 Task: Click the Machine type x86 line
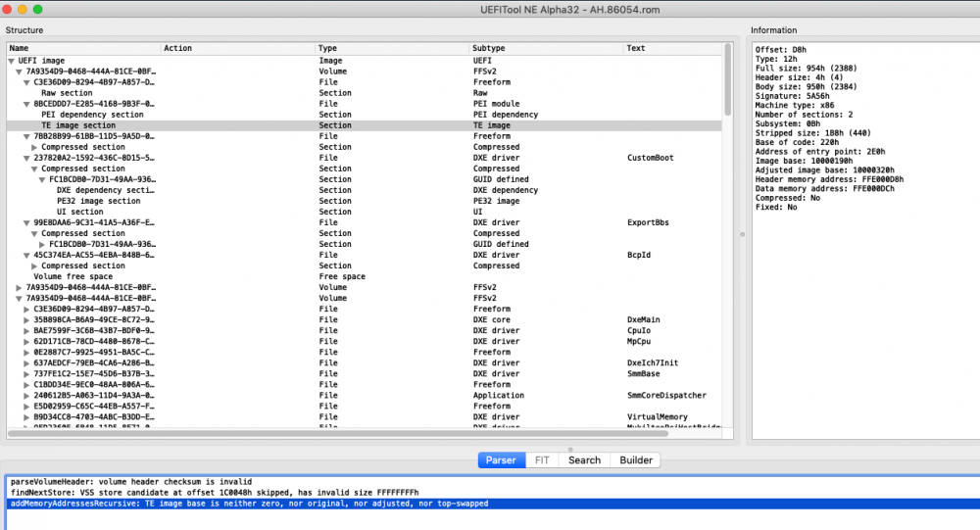[795, 106]
